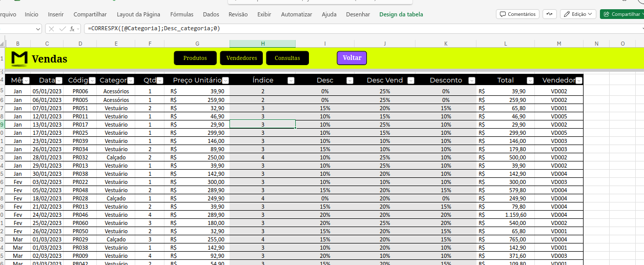
Task: Open the Revisão tab
Action: (x=238, y=14)
